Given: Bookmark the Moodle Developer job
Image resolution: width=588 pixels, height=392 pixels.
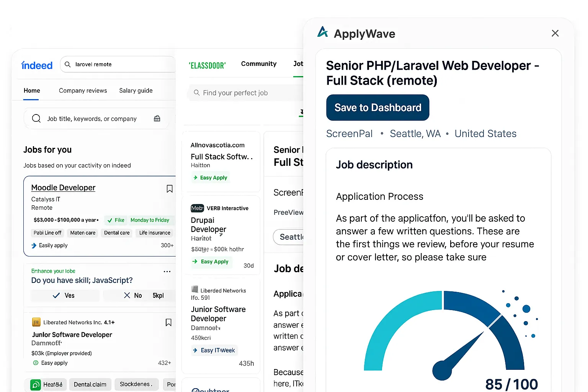Looking at the screenshot, I should [170, 188].
